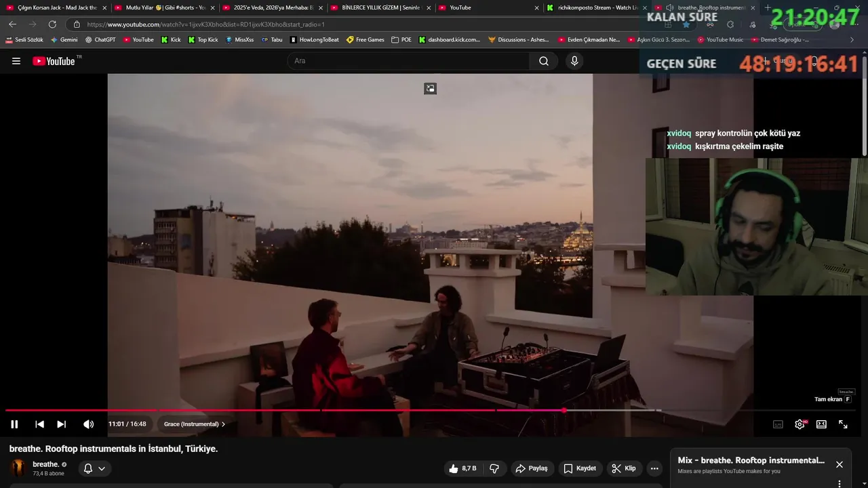
Task: Skip to the previous video
Action: [40, 424]
